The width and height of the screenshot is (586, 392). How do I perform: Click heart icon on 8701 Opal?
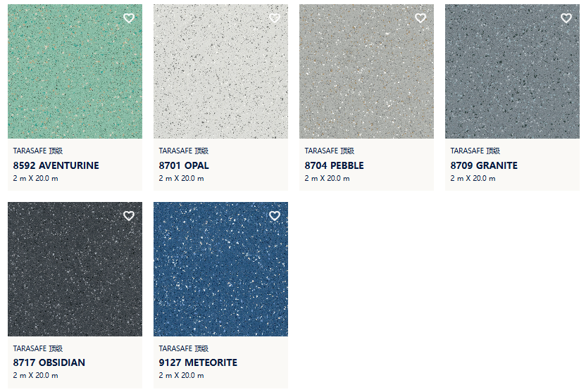coord(275,18)
